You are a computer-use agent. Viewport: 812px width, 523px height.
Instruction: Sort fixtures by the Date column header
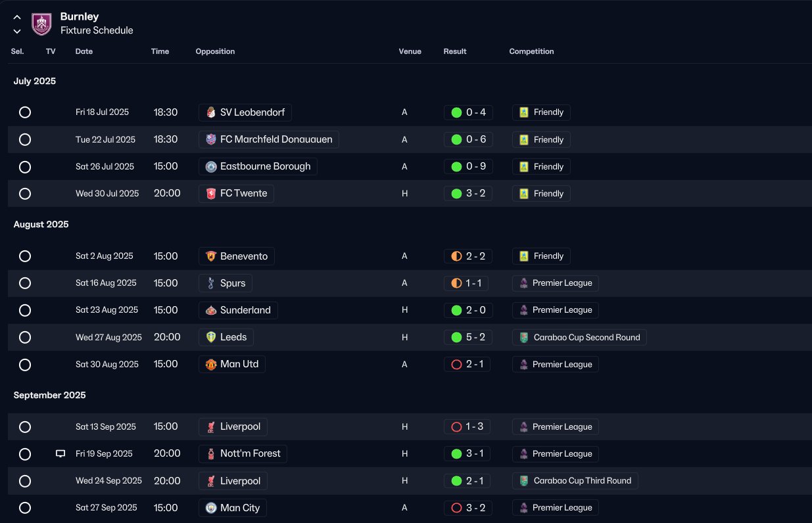[x=84, y=51]
